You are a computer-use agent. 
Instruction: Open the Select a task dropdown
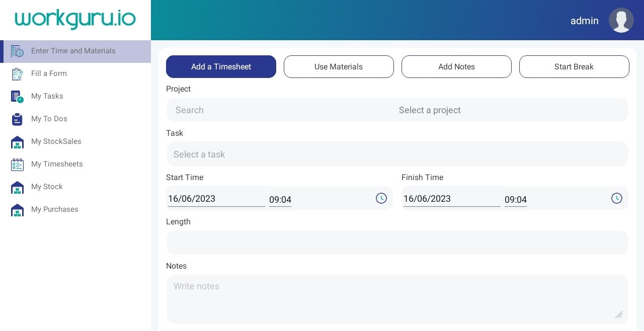[x=397, y=154]
